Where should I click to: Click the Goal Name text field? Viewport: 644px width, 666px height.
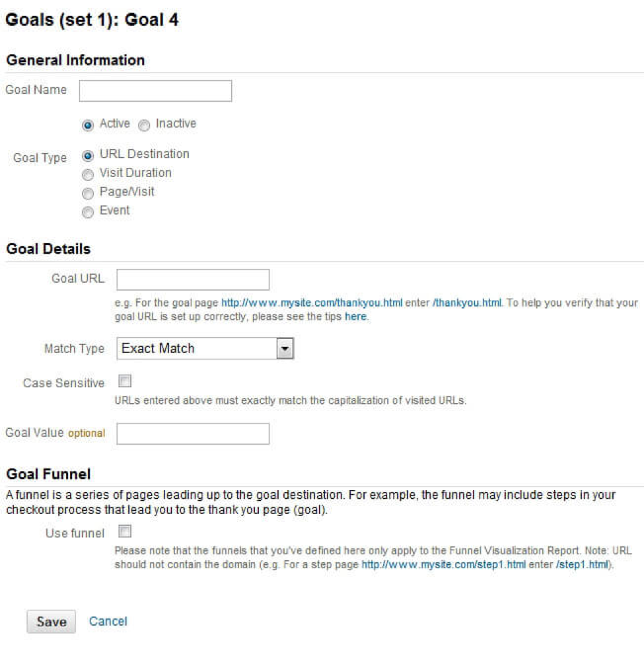[155, 91]
